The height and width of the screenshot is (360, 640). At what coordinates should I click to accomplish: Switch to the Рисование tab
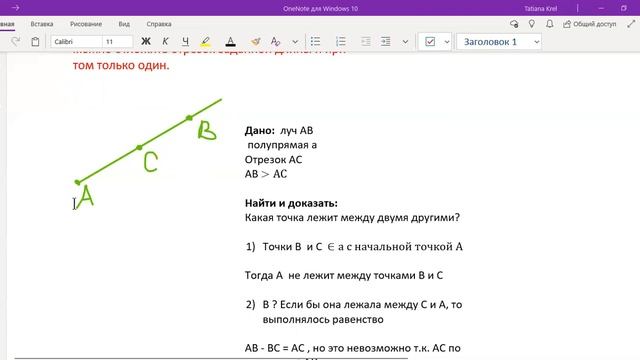click(x=86, y=24)
